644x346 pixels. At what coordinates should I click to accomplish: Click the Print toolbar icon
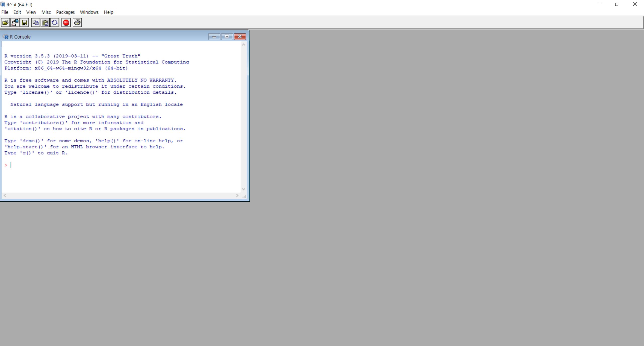[x=77, y=23]
